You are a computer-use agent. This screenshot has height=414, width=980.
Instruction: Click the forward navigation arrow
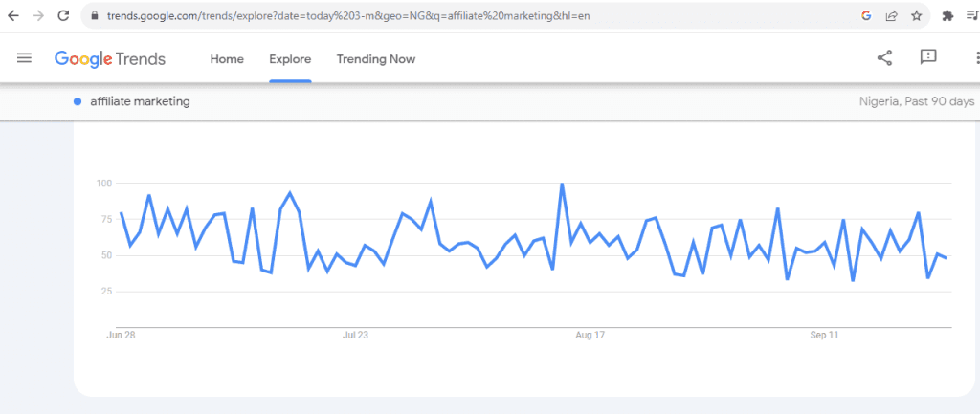(x=38, y=15)
